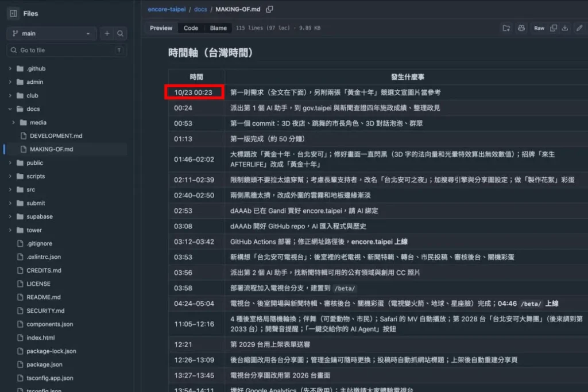This screenshot has width=588, height=392.
Task: Copy file path icon beside MAKING-OF.md
Action: (x=269, y=9)
